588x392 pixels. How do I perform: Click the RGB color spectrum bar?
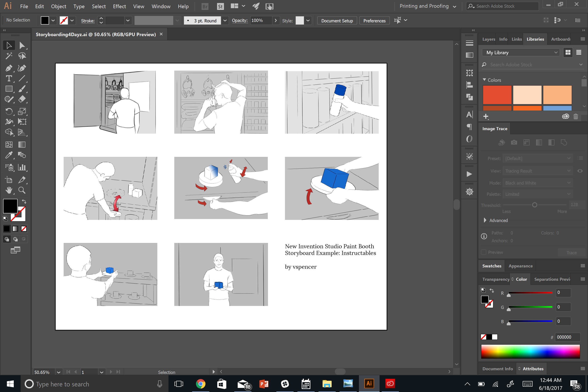point(530,352)
